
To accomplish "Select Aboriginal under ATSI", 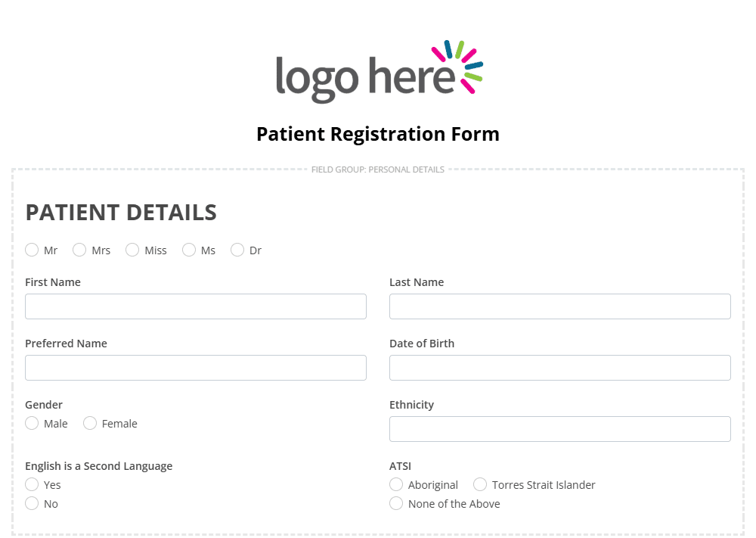I will click(x=396, y=484).
